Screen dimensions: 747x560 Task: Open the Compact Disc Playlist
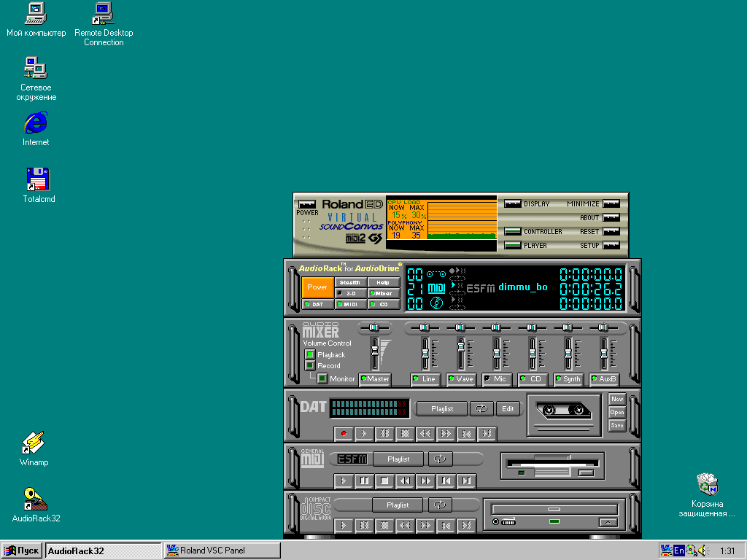coord(398,505)
